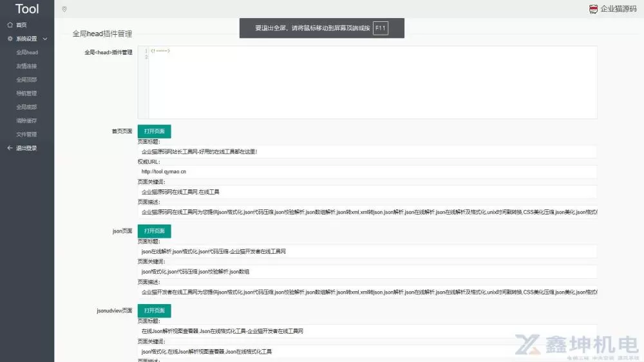Click the 首页页面 page description field
This screenshot has height=362, width=644.
[x=367, y=212]
